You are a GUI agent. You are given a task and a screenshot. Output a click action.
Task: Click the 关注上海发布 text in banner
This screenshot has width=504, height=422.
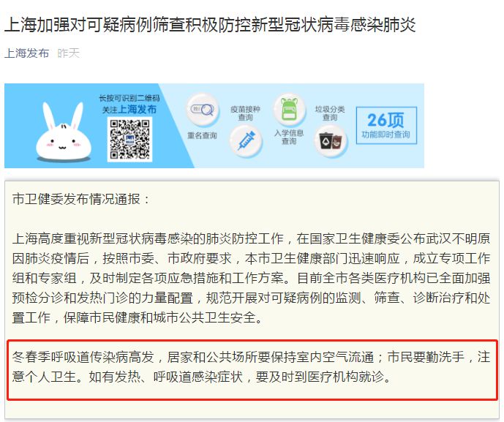coord(129,110)
